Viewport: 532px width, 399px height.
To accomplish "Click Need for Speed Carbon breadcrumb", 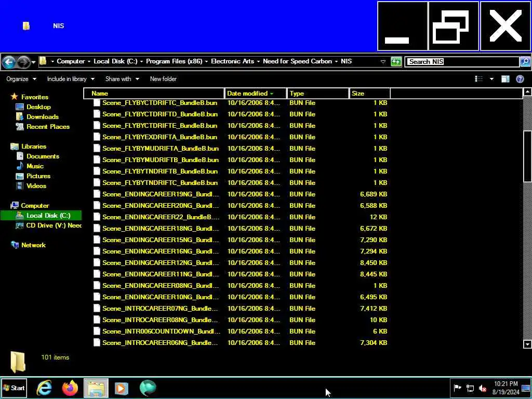I will coord(297,61).
